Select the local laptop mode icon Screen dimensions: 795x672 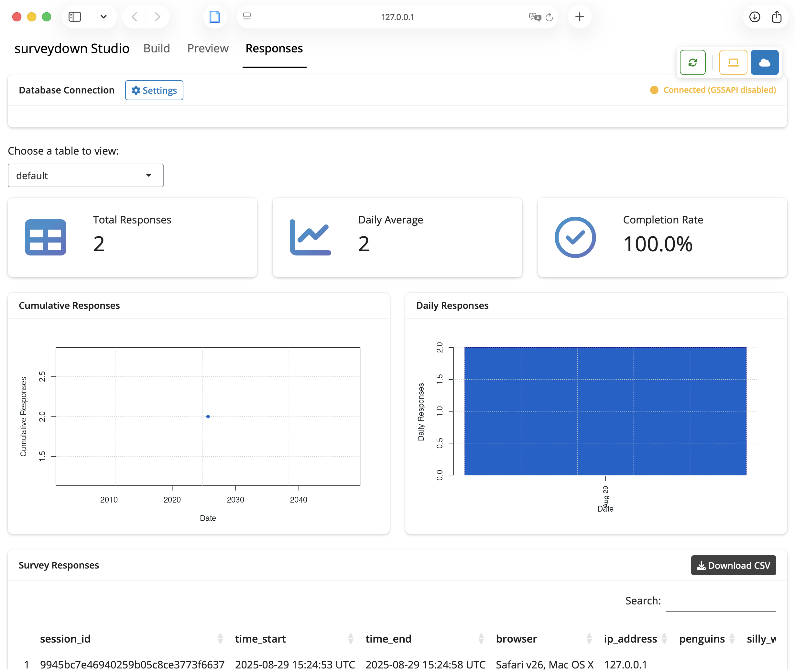pos(733,62)
